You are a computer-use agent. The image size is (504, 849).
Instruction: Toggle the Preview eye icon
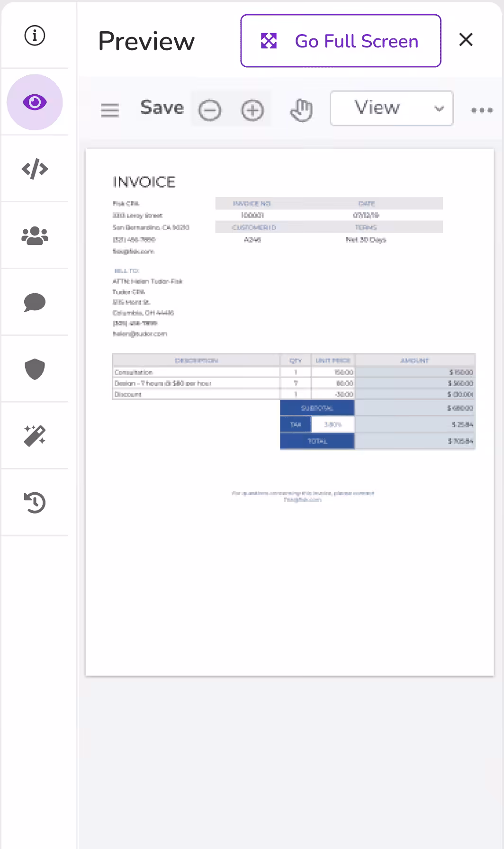pyautogui.click(x=35, y=102)
